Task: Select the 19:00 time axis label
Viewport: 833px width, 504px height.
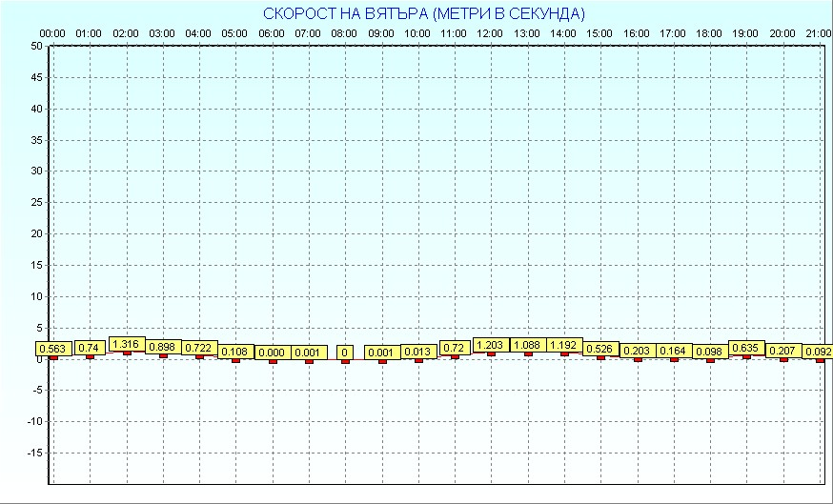Action: [745, 33]
